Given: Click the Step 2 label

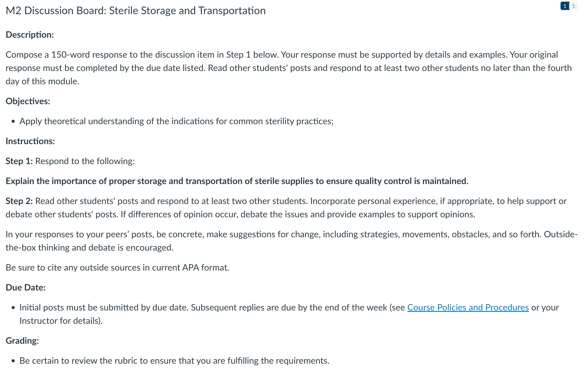Looking at the screenshot, I should (19, 201).
